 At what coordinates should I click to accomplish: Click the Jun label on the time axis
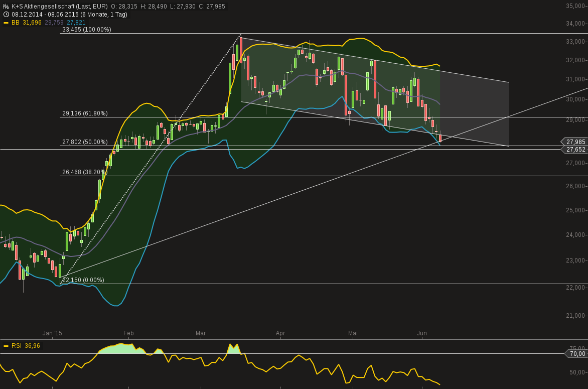422,333
